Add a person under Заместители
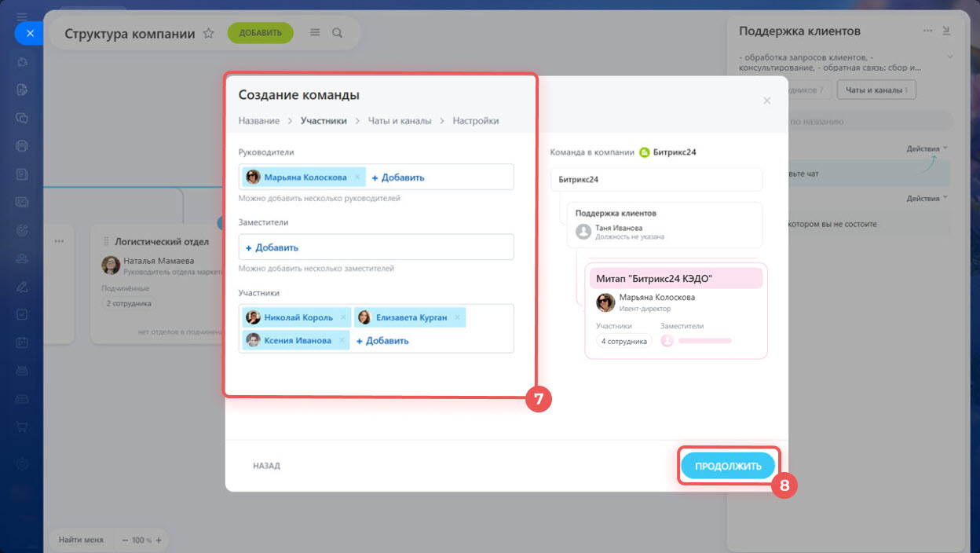The image size is (980, 553). (x=272, y=247)
